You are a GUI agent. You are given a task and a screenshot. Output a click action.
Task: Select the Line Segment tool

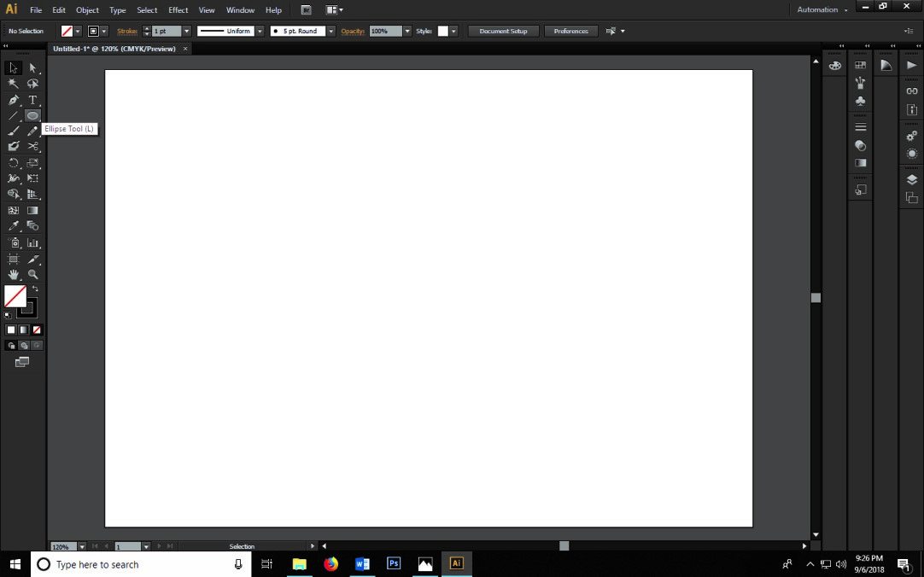coord(13,115)
